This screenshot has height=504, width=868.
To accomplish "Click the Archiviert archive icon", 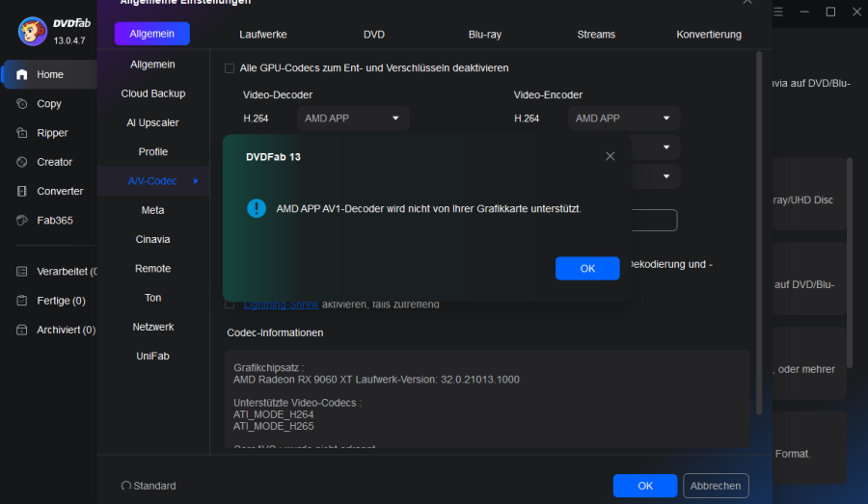I will (22, 330).
